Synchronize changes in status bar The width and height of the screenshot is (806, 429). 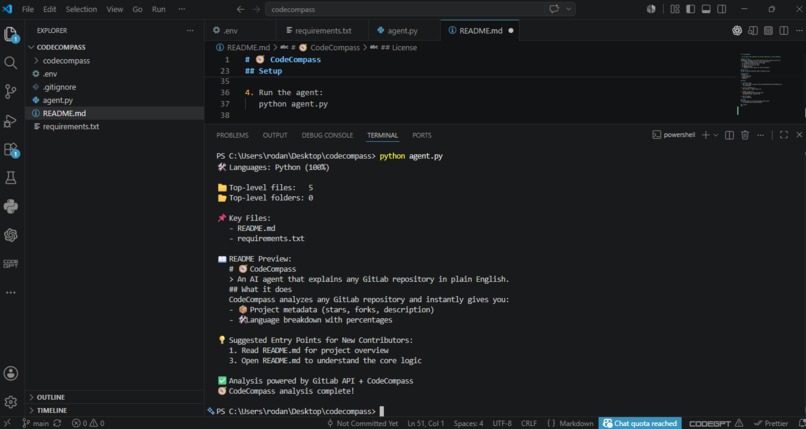click(x=57, y=423)
